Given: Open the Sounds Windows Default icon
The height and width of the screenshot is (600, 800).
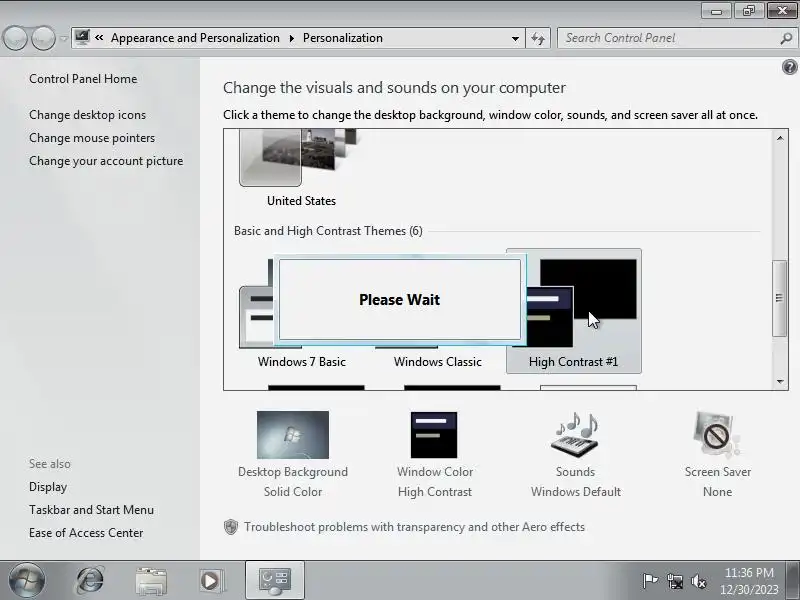Looking at the screenshot, I should click(x=575, y=435).
